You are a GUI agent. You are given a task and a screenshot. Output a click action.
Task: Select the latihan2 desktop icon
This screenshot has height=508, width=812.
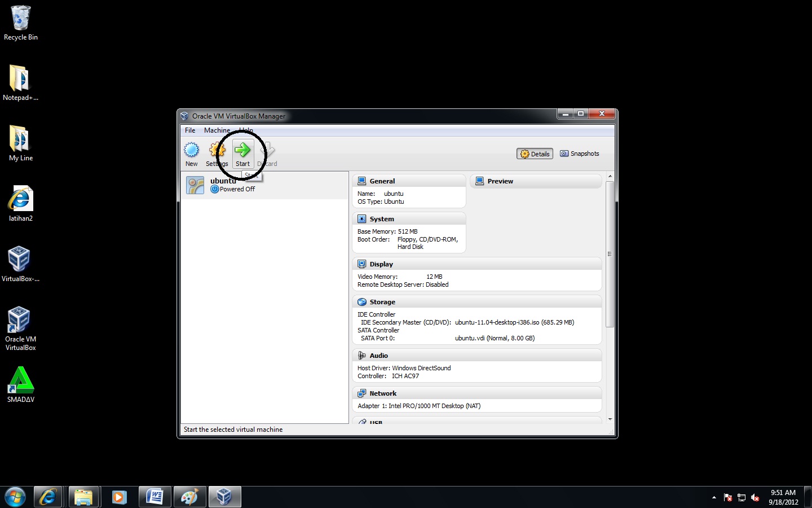[x=20, y=204]
